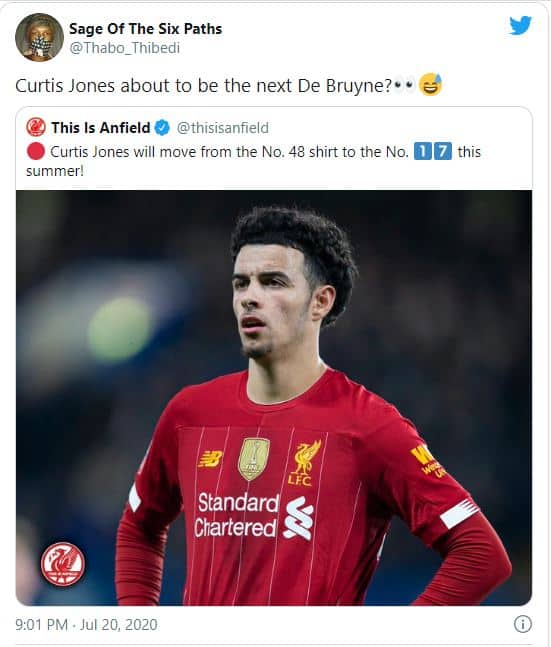551x647 pixels.
Task: Click This Is Anfield watermark on photo
Action: [63, 564]
